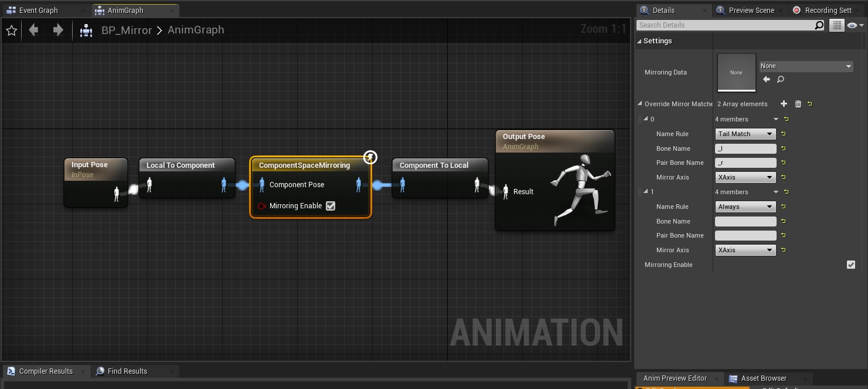
Task: Reset element 1 Mirror Axis to default
Action: coord(783,250)
